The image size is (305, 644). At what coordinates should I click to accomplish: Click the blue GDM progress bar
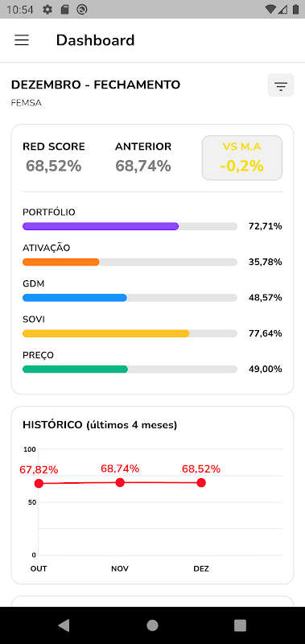pos(130,298)
